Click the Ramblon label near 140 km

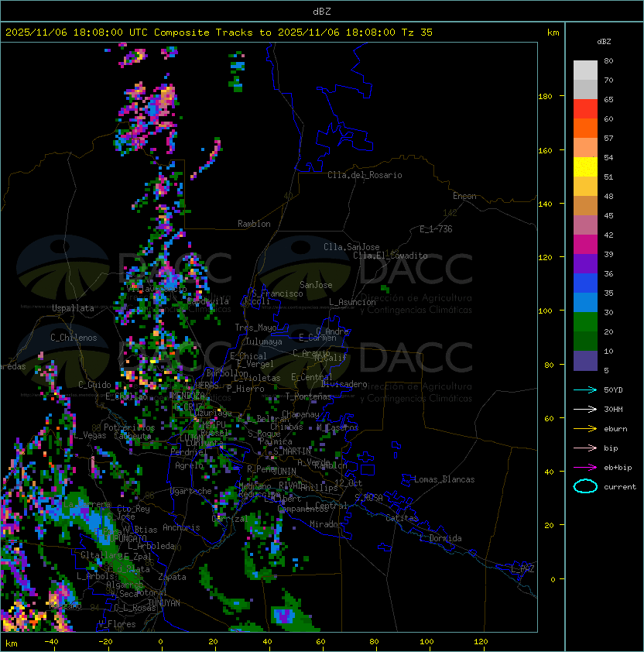point(254,224)
